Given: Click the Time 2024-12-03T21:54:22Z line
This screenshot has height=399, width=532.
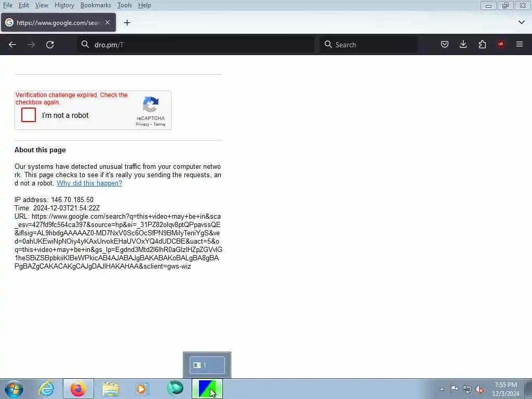Looking at the screenshot, I should 57,208.
